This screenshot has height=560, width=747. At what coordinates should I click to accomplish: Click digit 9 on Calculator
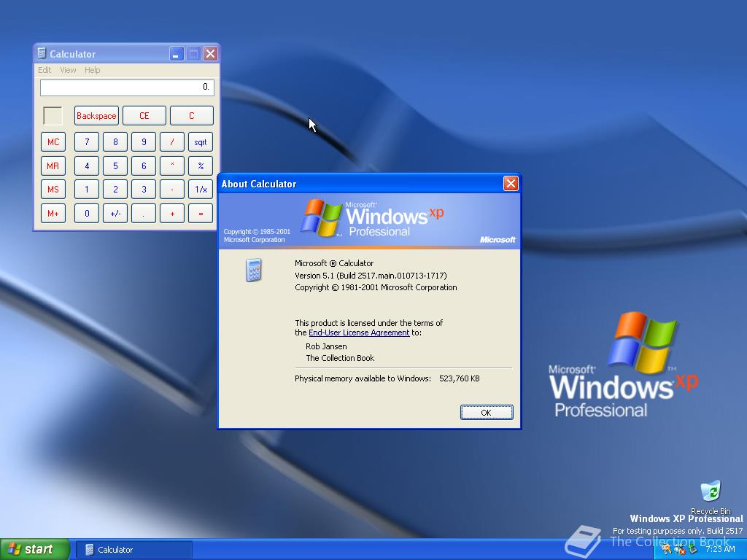coord(144,142)
